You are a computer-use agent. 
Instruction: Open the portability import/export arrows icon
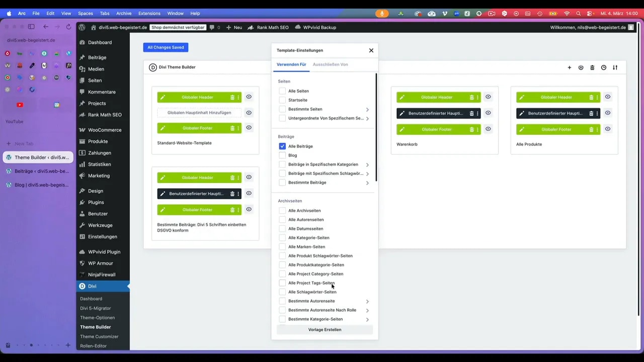click(615, 67)
